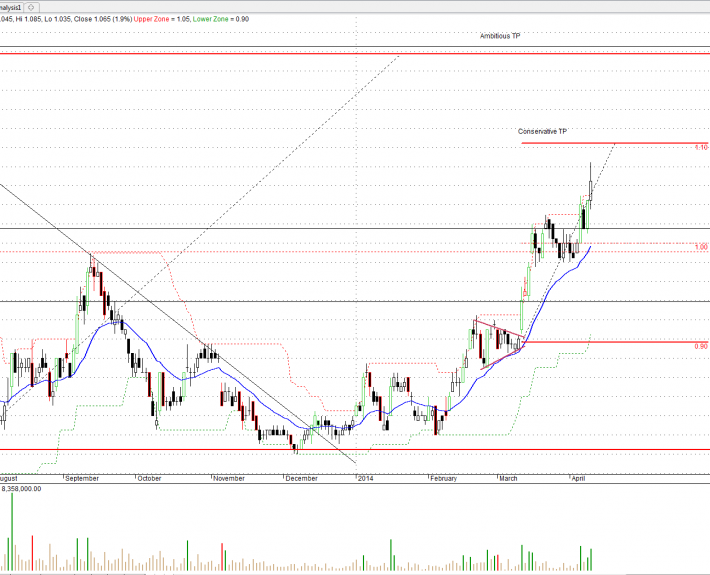Click the December label on time axis
This screenshot has height=575, width=710.
[301, 479]
